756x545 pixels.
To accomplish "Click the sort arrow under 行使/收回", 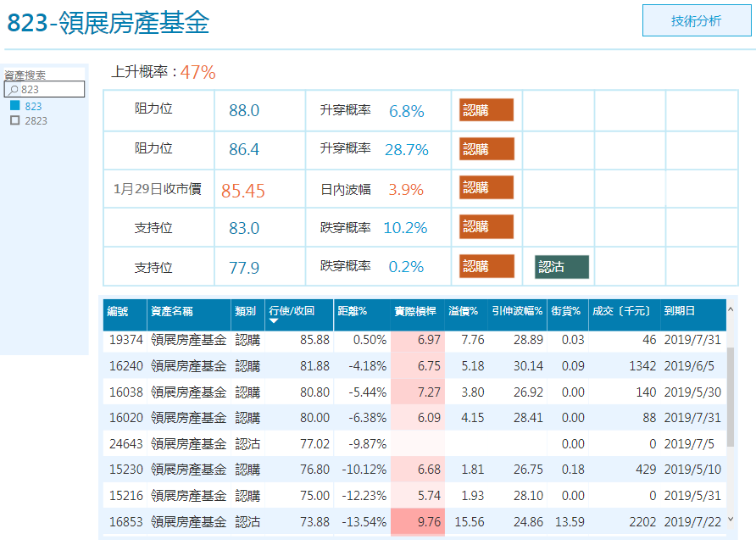I will [274, 320].
